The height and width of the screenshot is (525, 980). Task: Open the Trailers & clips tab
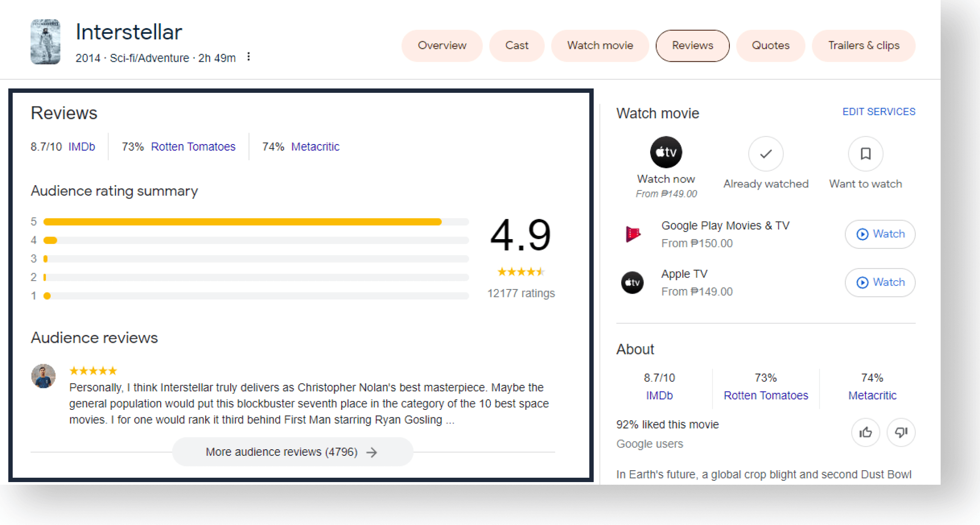[x=864, y=45]
